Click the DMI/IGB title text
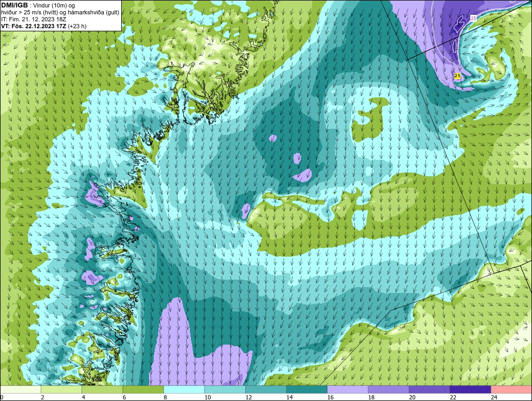 coord(14,5)
